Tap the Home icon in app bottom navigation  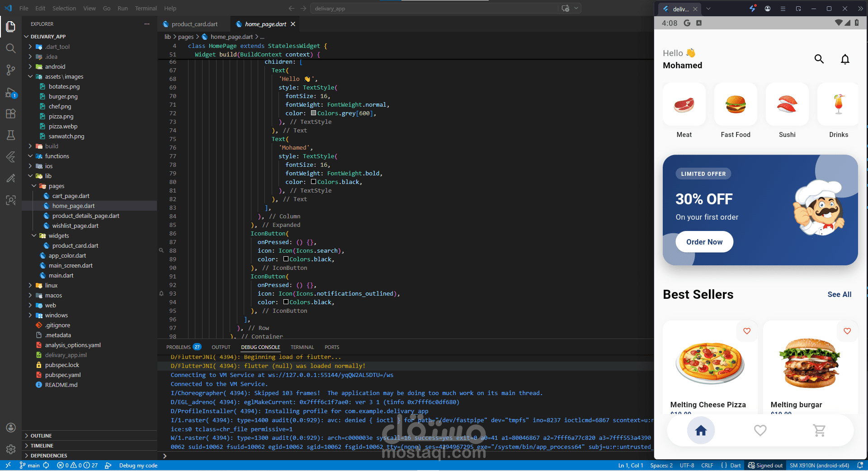[x=701, y=430]
